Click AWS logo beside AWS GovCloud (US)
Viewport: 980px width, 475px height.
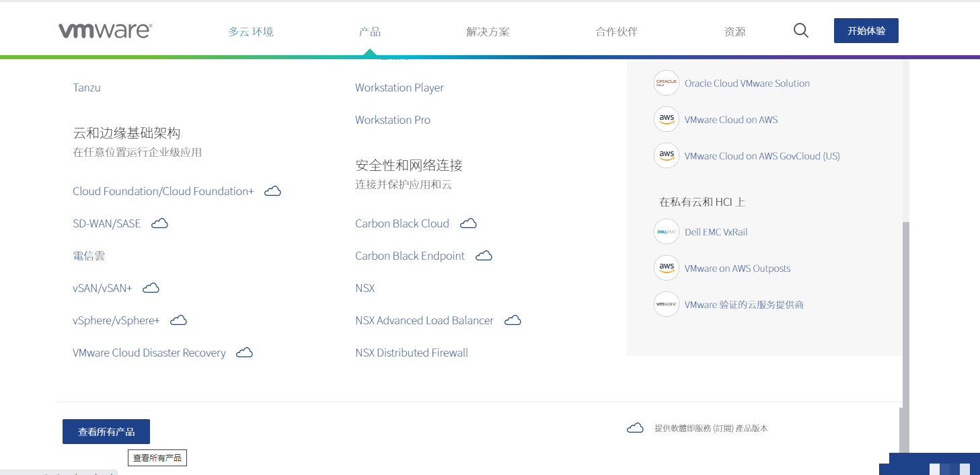click(667, 156)
